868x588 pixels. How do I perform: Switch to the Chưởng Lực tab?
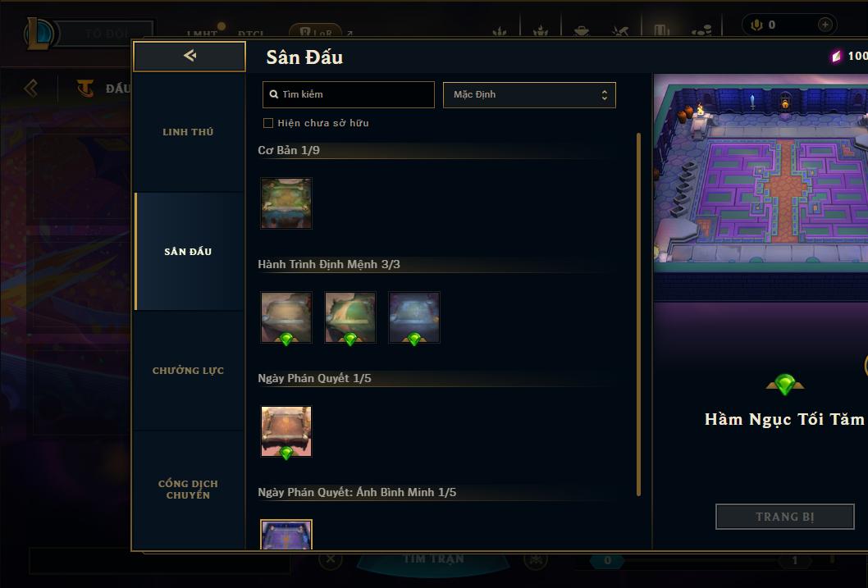pyautogui.click(x=188, y=371)
